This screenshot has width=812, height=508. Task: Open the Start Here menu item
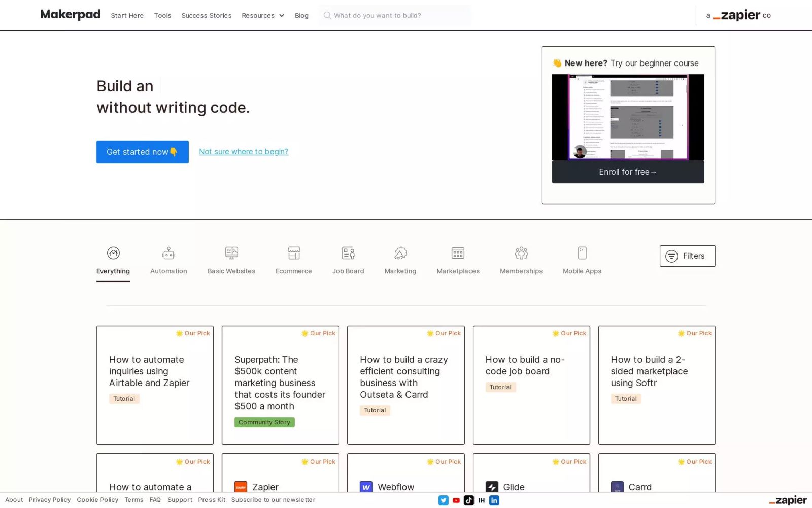click(127, 16)
